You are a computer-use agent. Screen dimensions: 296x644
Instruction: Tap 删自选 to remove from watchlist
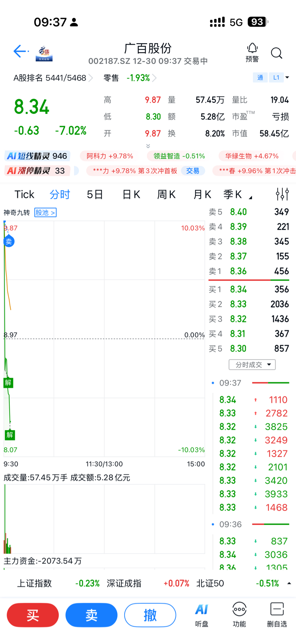tap(277, 615)
